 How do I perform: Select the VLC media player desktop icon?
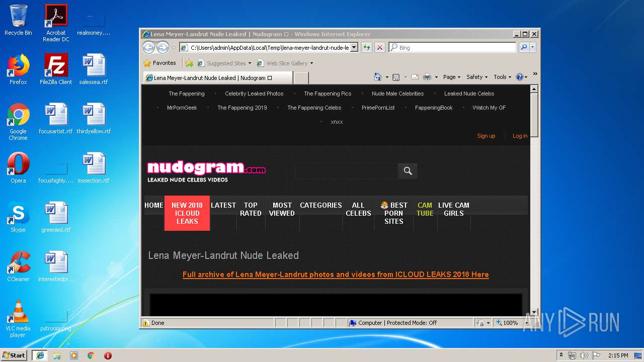pos(18,319)
